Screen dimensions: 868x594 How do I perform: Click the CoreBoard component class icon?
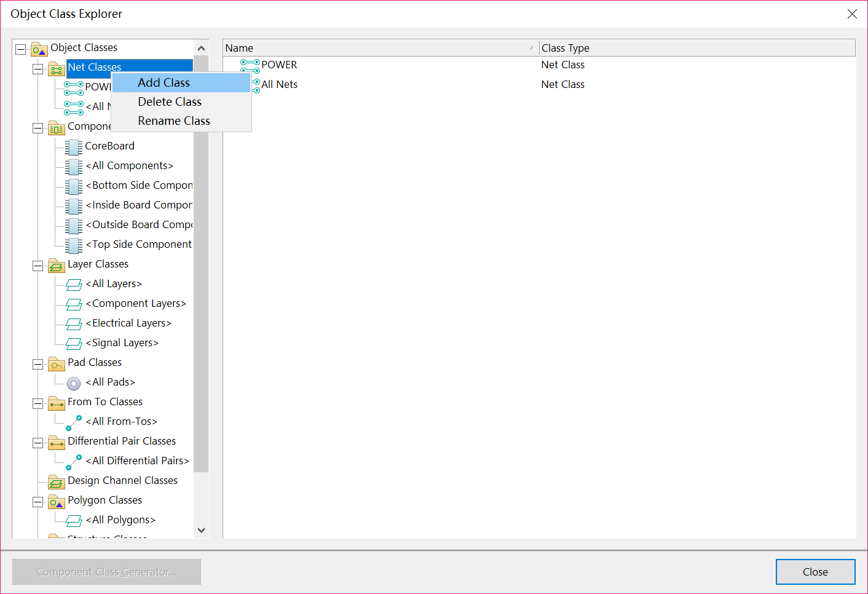pyautogui.click(x=74, y=146)
